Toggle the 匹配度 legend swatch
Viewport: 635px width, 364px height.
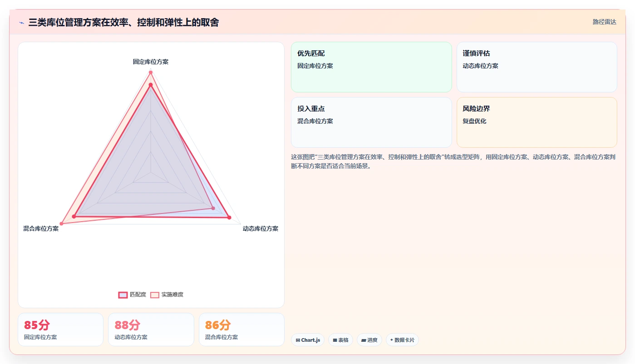tap(123, 295)
